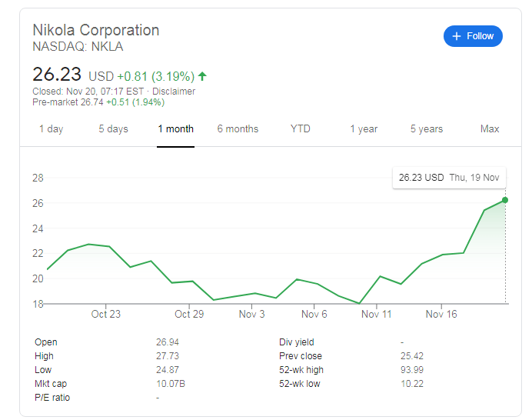Viewport: 532px width, 420px height.
Task: Click the Nov 16 axis label
Action: pyautogui.click(x=441, y=314)
